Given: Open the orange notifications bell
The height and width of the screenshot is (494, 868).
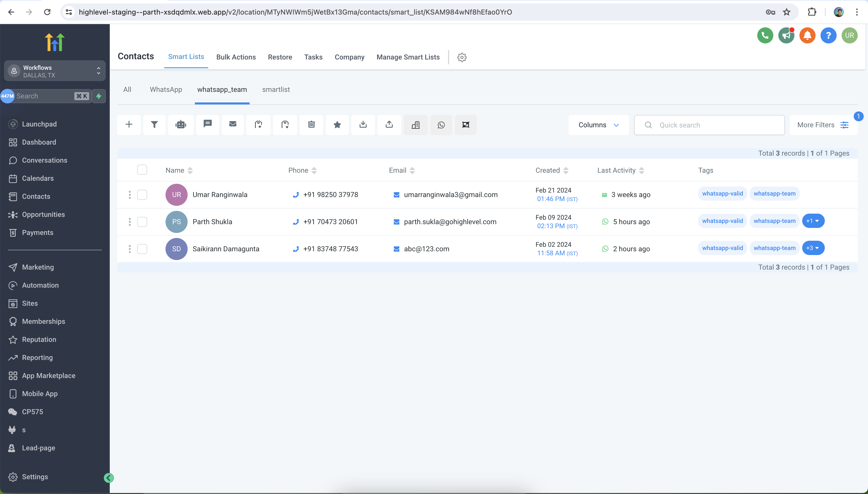Looking at the screenshot, I should (807, 35).
